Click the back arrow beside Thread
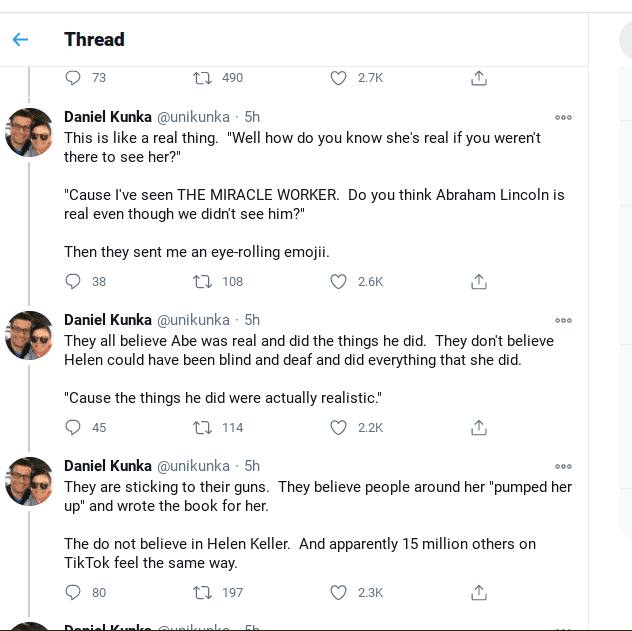 (20, 40)
